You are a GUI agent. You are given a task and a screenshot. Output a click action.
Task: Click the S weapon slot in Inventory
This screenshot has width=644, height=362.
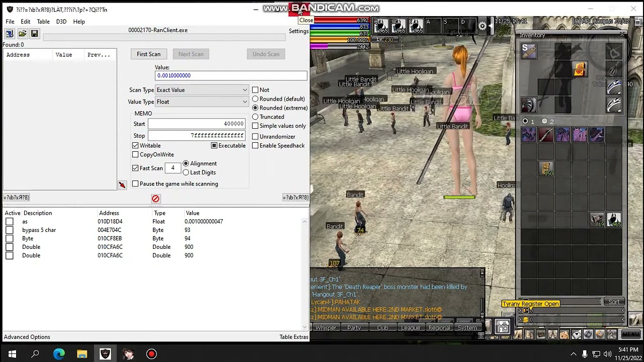point(529,51)
